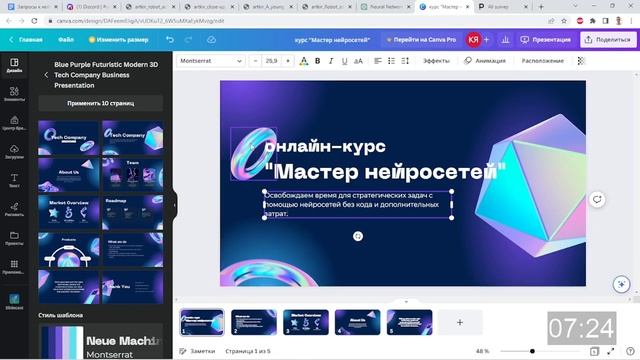The height and width of the screenshot is (360, 640).
Task: Open the Text sidebar panel
Action: coord(14,180)
